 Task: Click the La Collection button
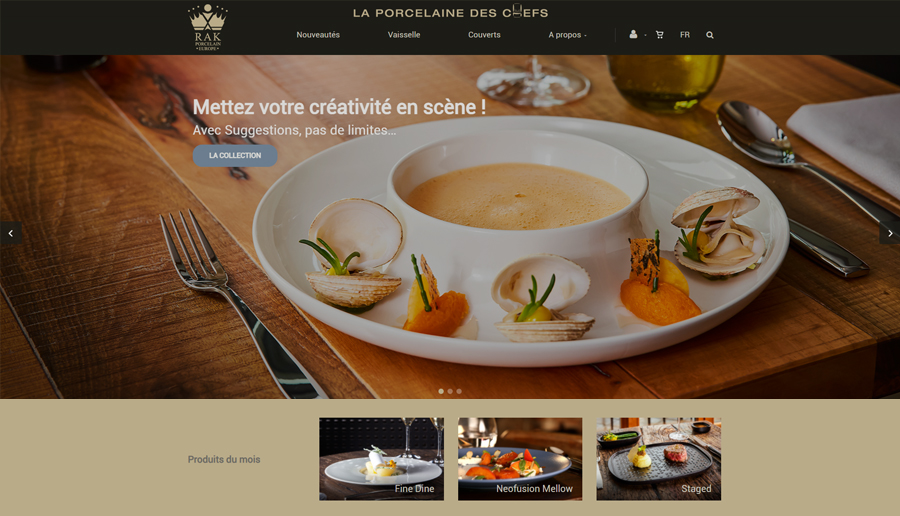(x=235, y=156)
